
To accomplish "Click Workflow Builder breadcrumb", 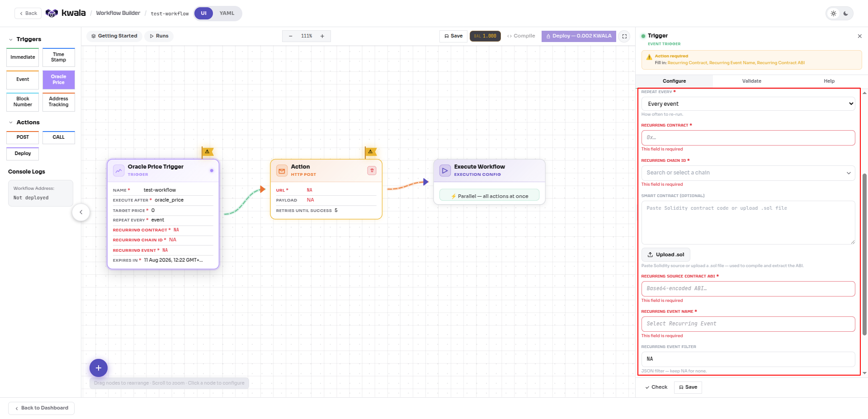I will (x=118, y=13).
